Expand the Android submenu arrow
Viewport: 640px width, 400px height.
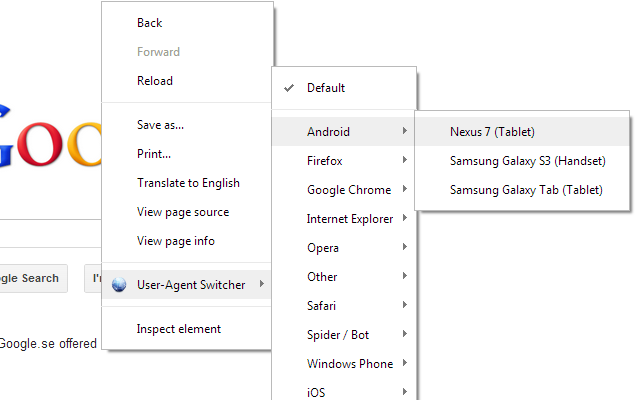[404, 131]
